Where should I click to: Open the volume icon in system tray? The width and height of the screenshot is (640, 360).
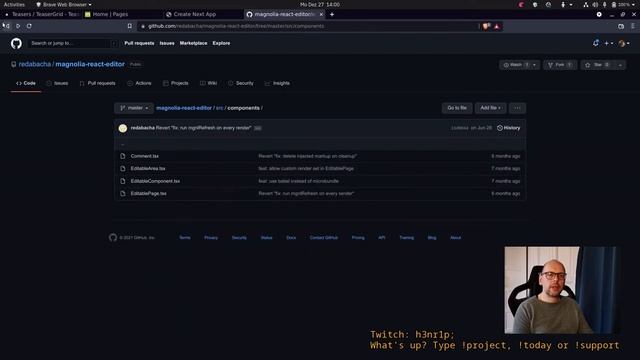coord(595,4)
